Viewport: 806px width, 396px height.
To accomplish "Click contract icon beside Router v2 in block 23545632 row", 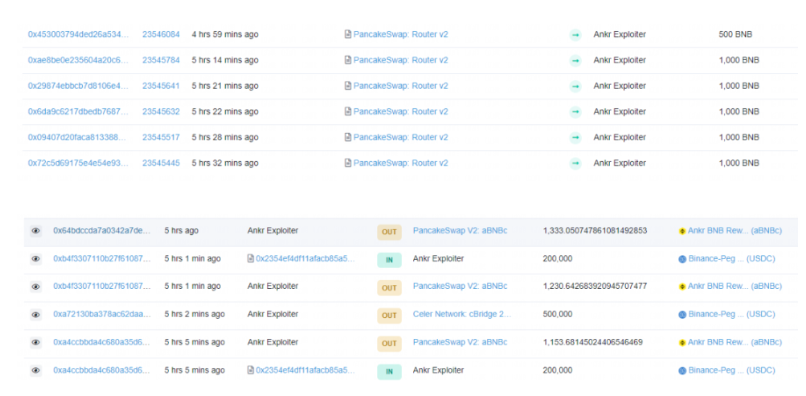I will click(x=348, y=112).
